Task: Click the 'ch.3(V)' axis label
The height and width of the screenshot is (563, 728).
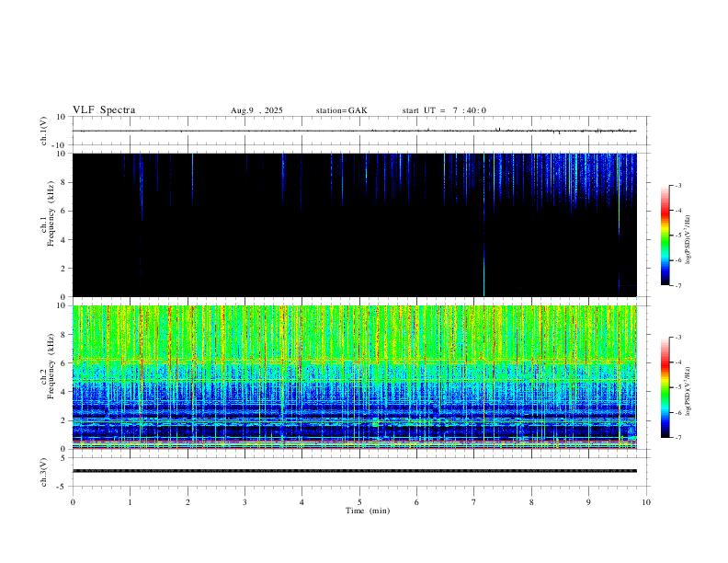Action: [x=43, y=473]
